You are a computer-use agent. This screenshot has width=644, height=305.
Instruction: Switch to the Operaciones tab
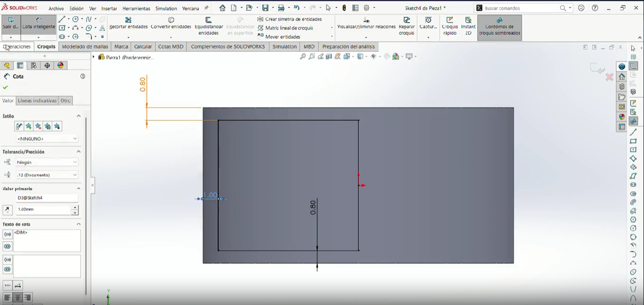click(x=17, y=47)
